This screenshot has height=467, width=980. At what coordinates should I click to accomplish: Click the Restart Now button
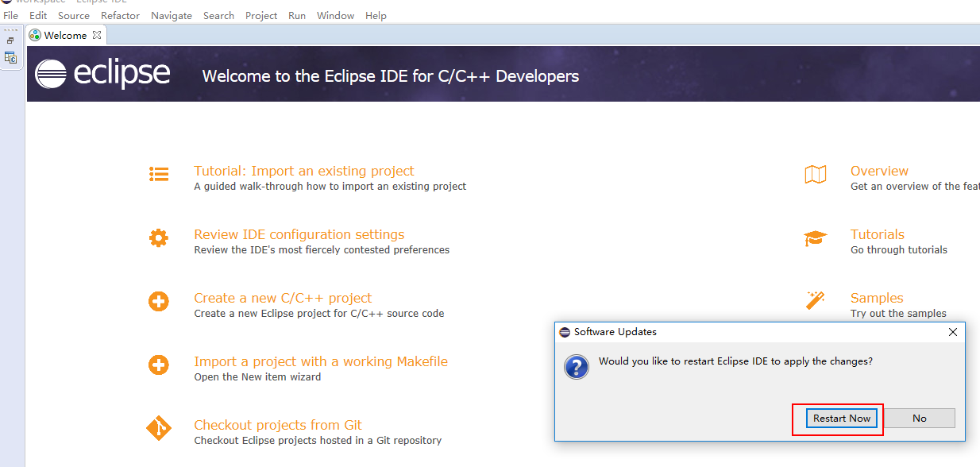(842, 419)
